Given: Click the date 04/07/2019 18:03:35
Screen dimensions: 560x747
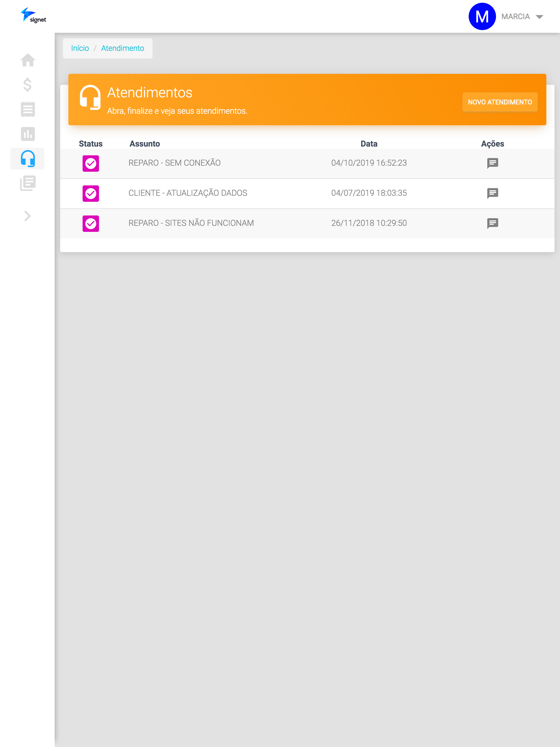Looking at the screenshot, I should click(x=369, y=193).
